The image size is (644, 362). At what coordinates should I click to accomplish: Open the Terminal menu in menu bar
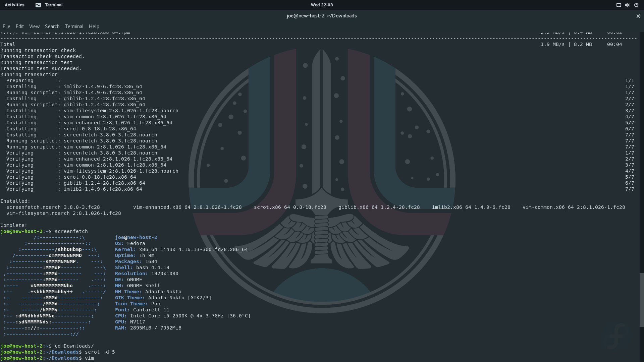click(x=74, y=26)
